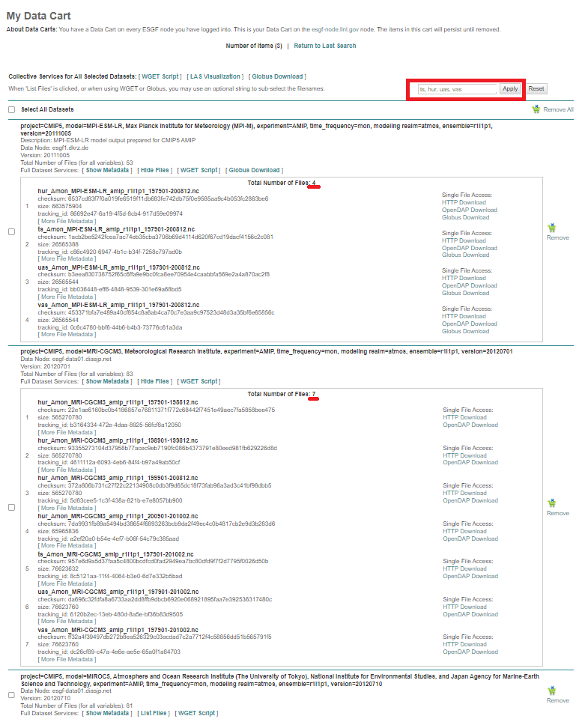The height and width of the screenshot is (722, 588).
Task: HTTP Download hur_Amon_MRI-CGCM3 199901-200812 file
Action: [464, 493]
